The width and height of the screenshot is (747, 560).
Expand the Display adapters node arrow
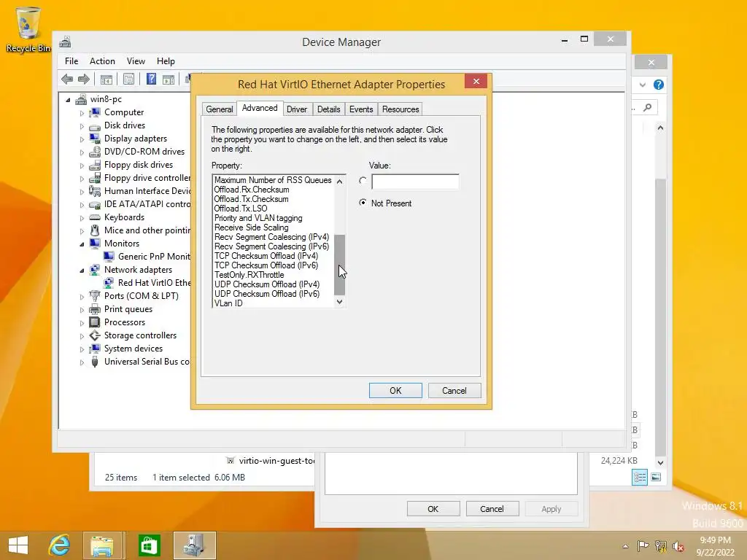coord(82,139)
